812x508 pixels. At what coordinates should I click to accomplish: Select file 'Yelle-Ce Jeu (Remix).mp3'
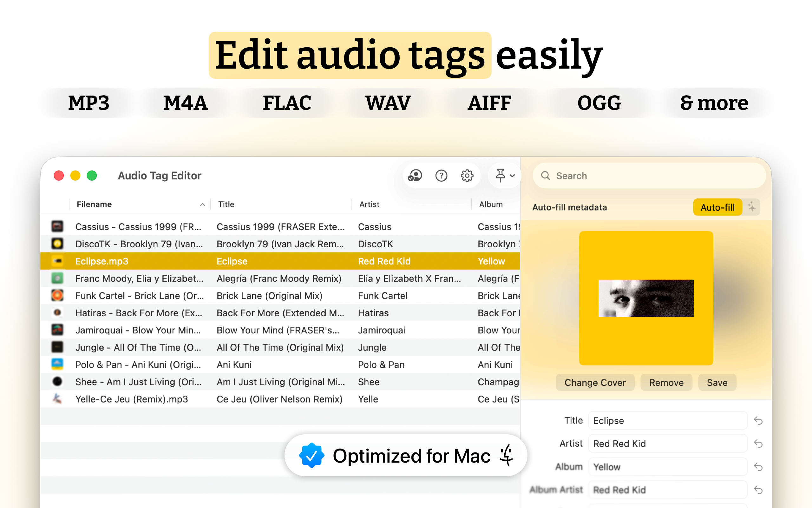132,399
